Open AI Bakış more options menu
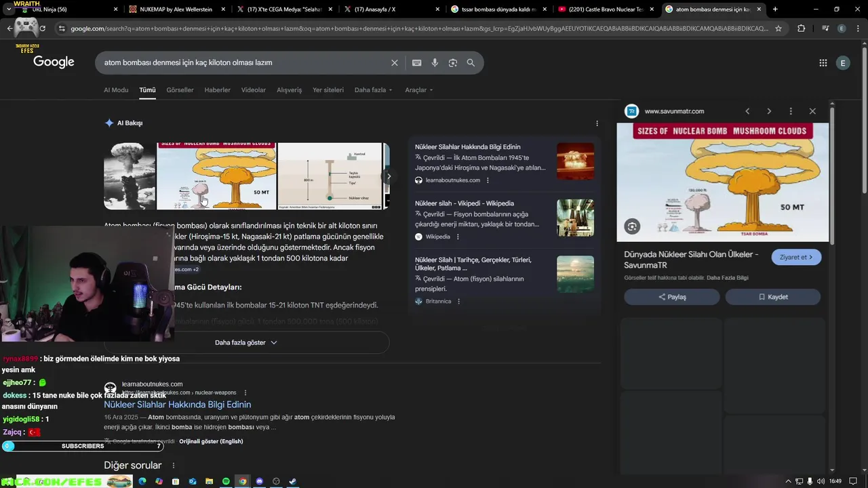Screen dimensions: 868x488 (x=597, y=123)
